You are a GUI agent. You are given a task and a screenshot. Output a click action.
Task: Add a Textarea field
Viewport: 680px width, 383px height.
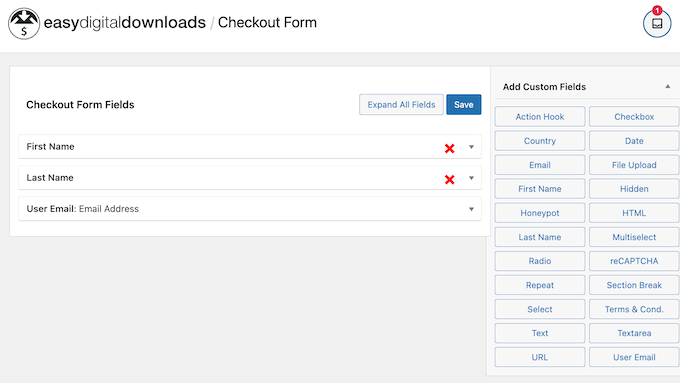[x=634, y=333]
